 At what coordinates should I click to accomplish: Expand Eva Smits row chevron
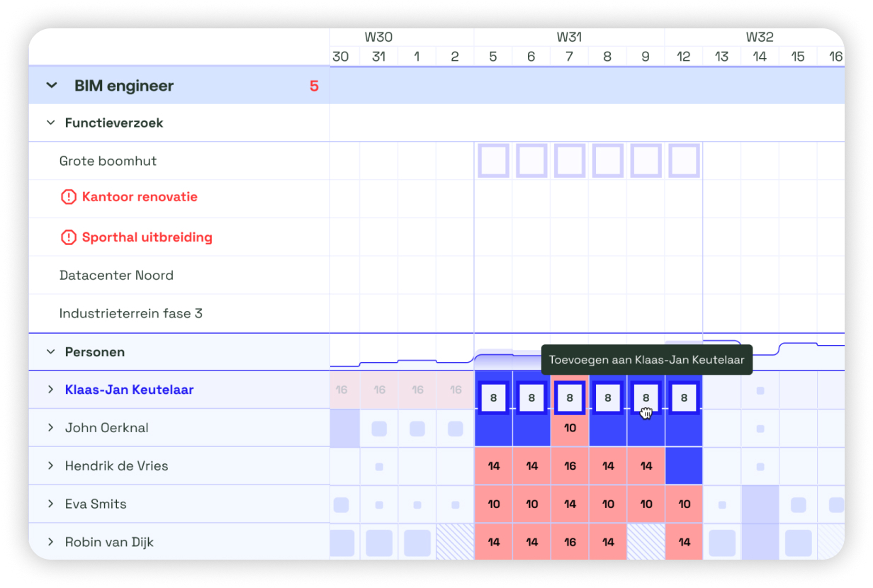pos(50,504)
